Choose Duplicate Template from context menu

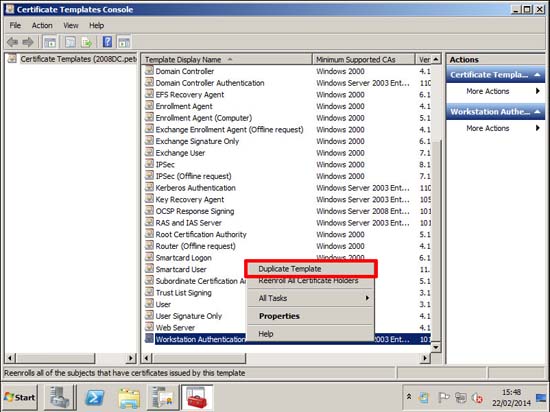click(x=311, y=269)
